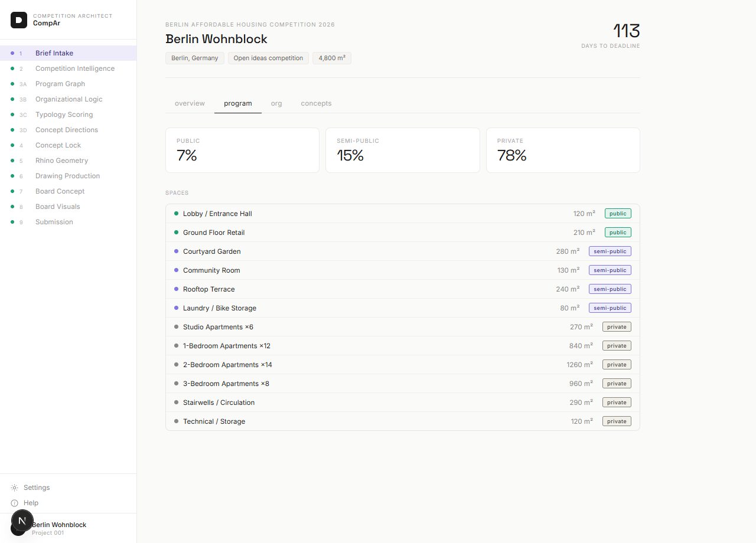Open Board Visuals step
Viewport: 756px width, 543px height.
68,207
